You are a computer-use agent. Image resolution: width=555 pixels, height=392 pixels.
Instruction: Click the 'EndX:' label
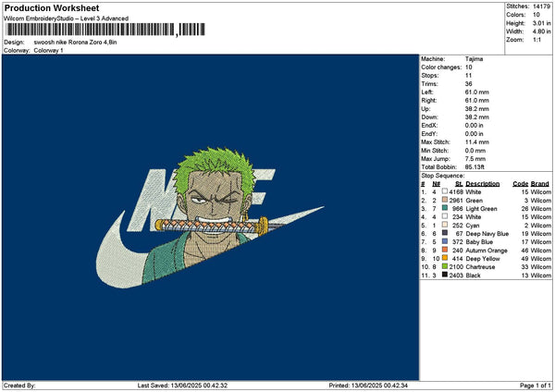429,126
